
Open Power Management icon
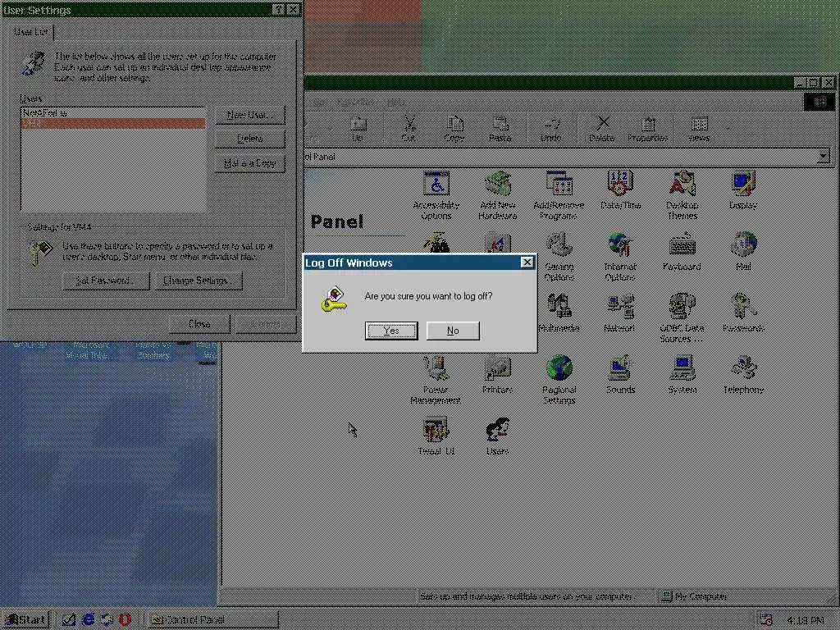click(x=436, y=381)
